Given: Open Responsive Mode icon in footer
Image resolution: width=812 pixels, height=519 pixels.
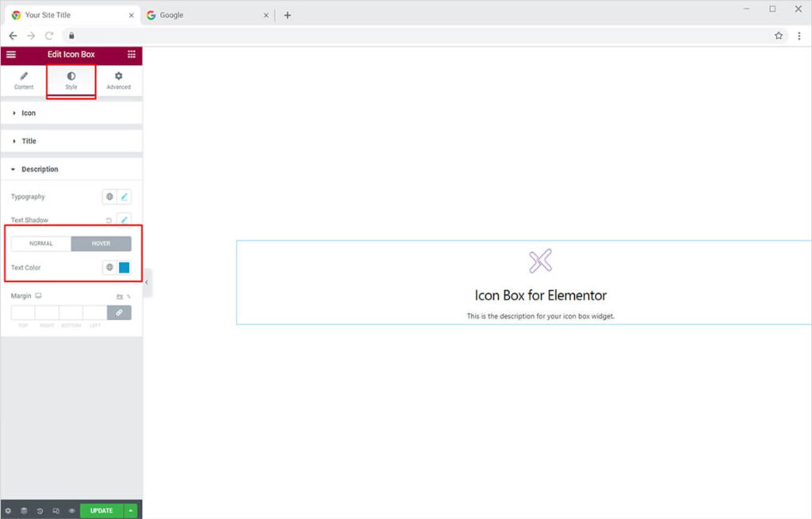Looking at the screenshot, I should coord(56,511).
